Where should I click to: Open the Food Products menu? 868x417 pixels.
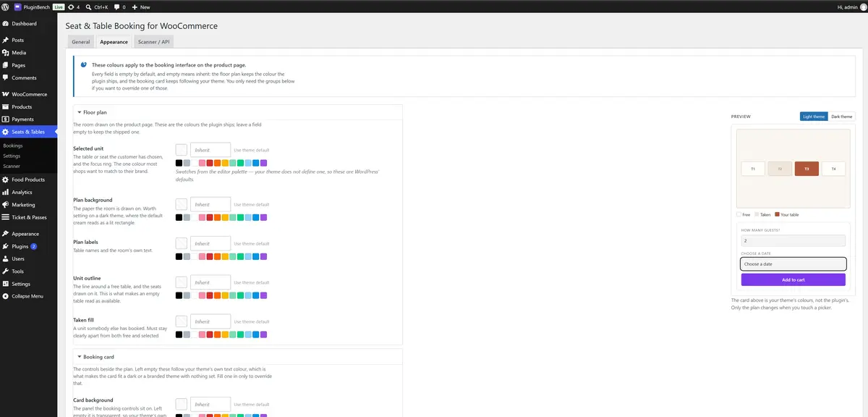click(x=29, y=180)
